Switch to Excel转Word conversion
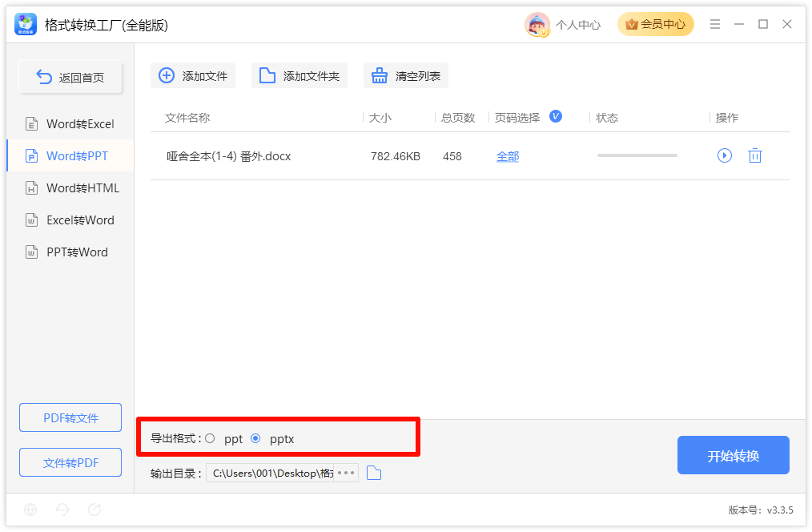The image size is (812, 532). (70, 220)
